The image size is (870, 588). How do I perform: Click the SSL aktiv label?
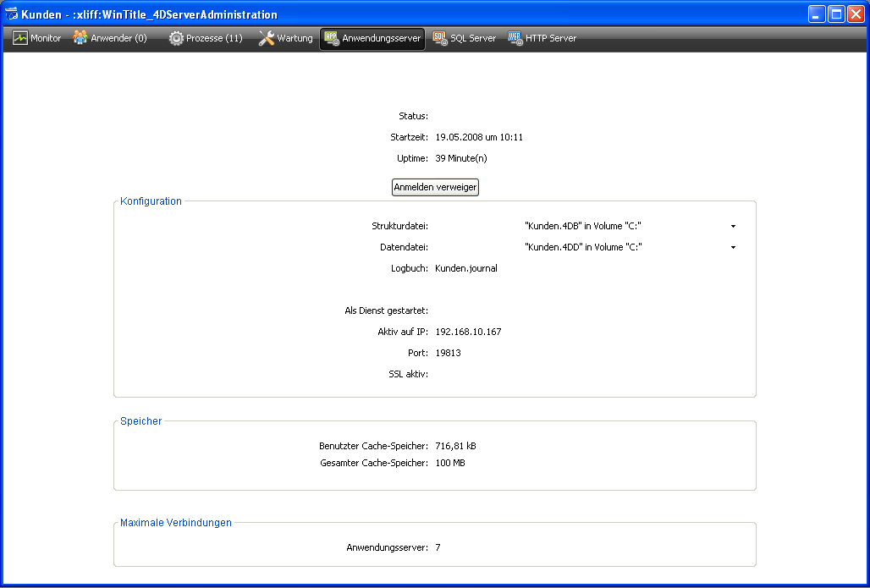point(409,374)
